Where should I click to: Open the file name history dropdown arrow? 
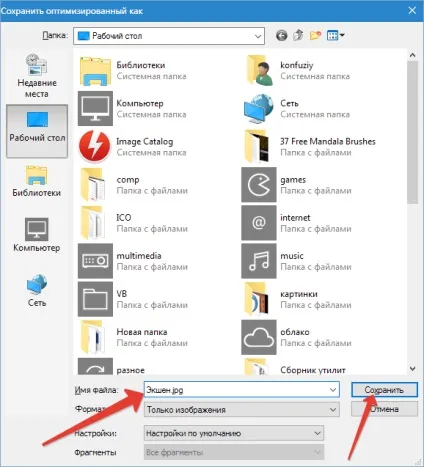click(x=333, y=390)
